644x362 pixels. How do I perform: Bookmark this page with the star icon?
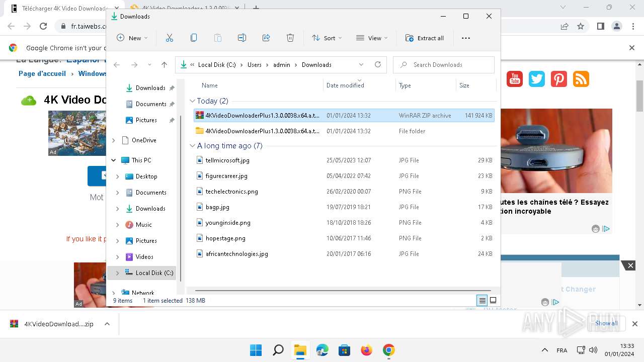581,26
